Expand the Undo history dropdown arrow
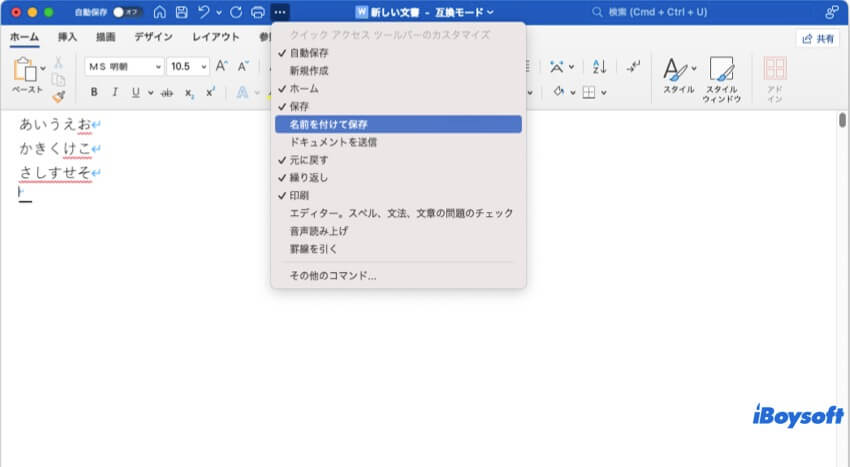This screenshot has height=467, width=850. [x=219, y=12]
